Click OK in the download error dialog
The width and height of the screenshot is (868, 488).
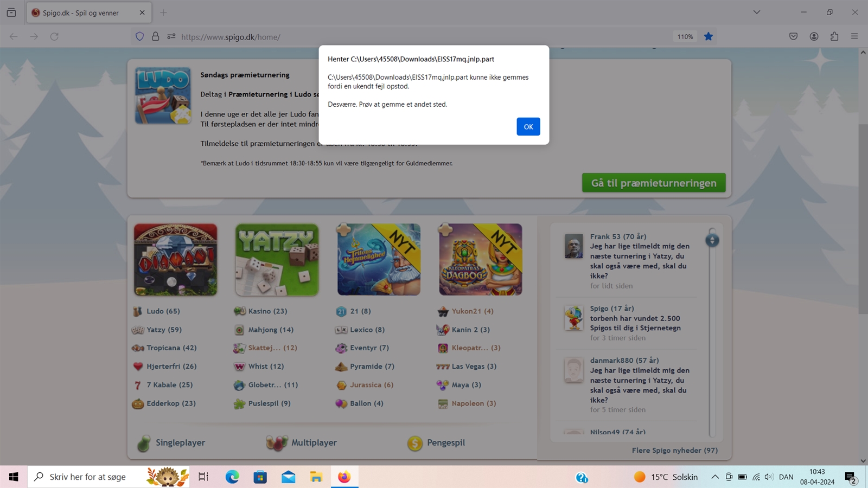tap(528, 127)
